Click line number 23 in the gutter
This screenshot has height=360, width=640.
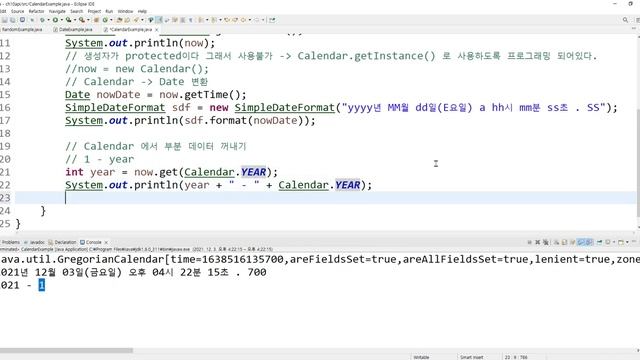coord(5,198)
